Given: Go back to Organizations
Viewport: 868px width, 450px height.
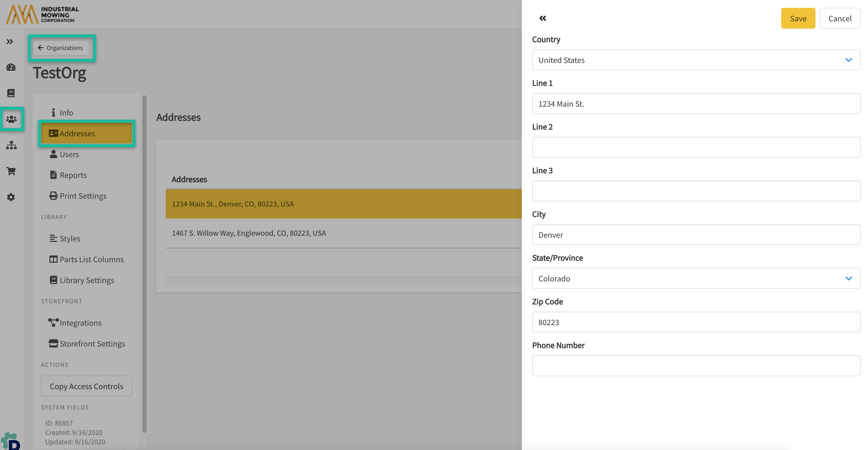Looking at the screenshot, I should [x=61, y=48].
